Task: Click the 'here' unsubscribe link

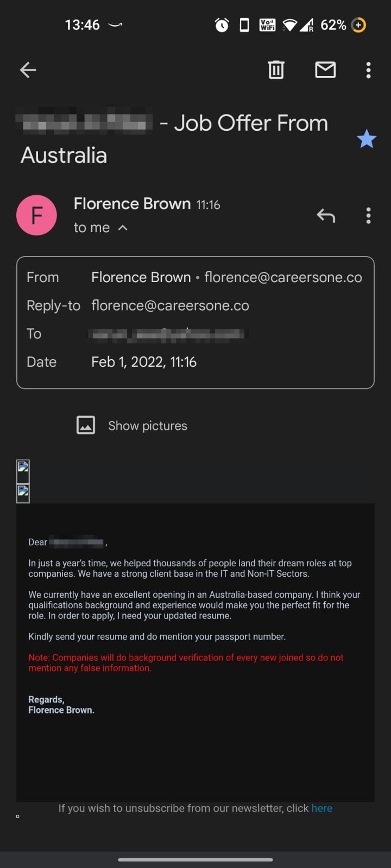Action: pyautogui.click(x=321, y=808)
